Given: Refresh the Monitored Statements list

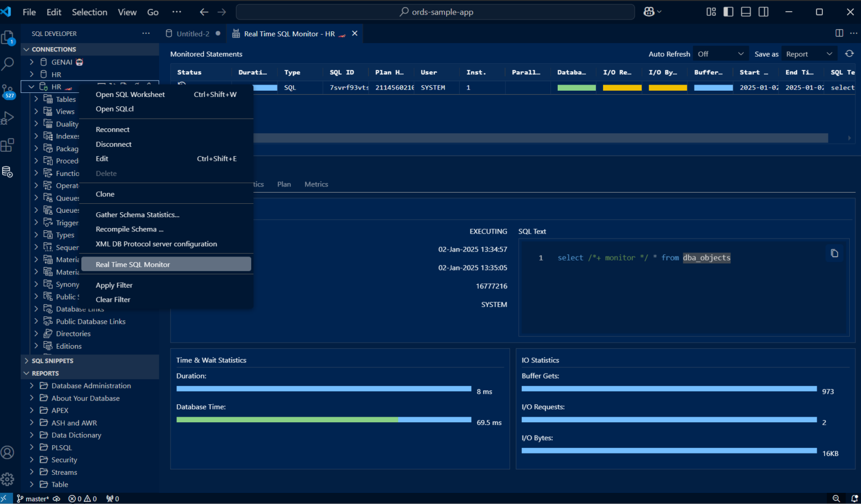Looking at the screenshot, I should (849, 53).
